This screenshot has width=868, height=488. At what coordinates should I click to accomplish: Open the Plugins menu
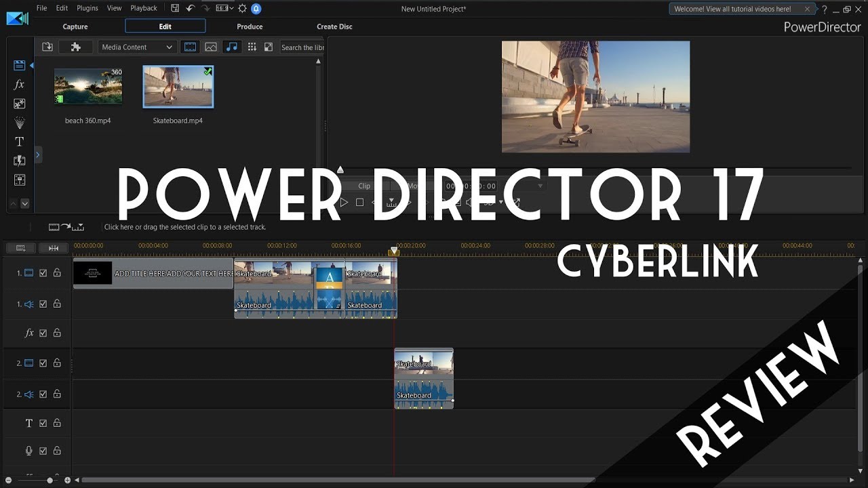point(87,8)
